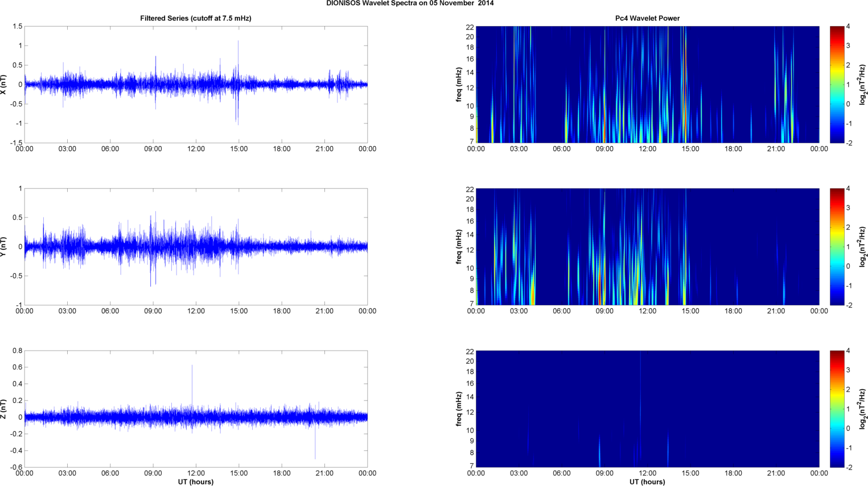This screenshot has height=486, width=868.
Task: Click '21:00' tick under the Z spectrogram
Action: tap(776, 473)
